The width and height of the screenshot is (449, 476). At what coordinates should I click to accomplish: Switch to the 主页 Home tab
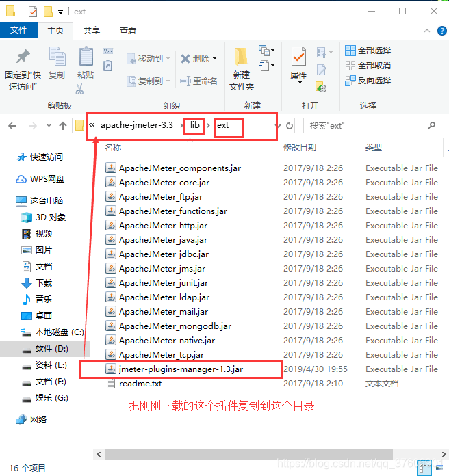tap(55, 30)
